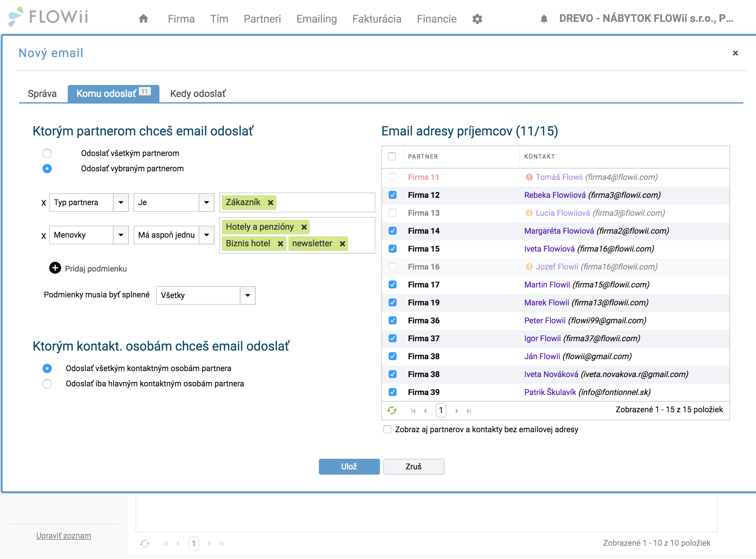Click the plus icon to add condition
The width and height of the screenshot is (756, 559).
(55, 268)
